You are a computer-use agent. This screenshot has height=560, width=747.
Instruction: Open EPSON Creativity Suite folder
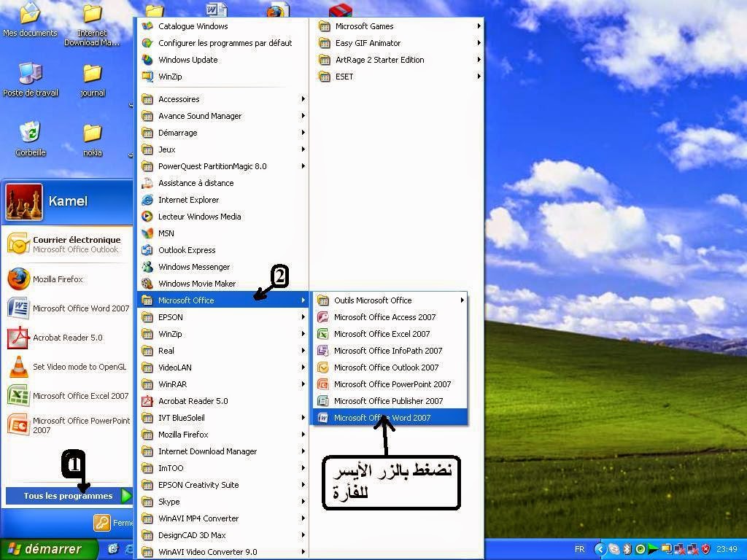pos(223,485)
